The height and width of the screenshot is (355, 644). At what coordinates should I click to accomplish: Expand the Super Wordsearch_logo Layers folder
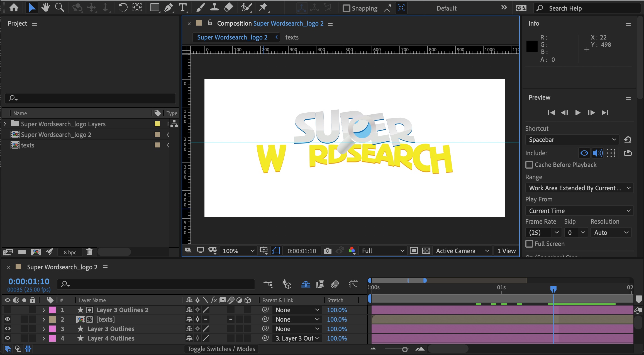coord(5,124)
